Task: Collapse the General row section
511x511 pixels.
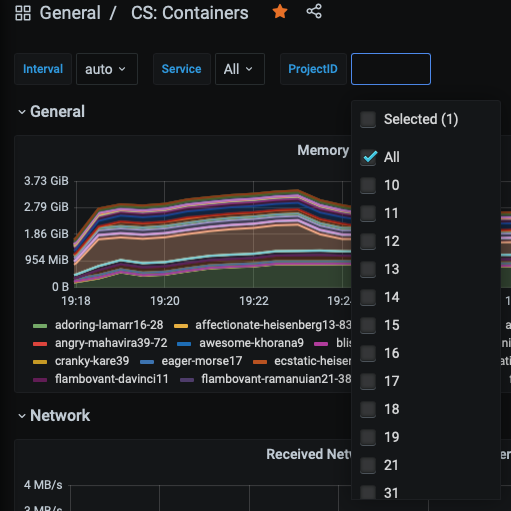Action: [52, 112]
